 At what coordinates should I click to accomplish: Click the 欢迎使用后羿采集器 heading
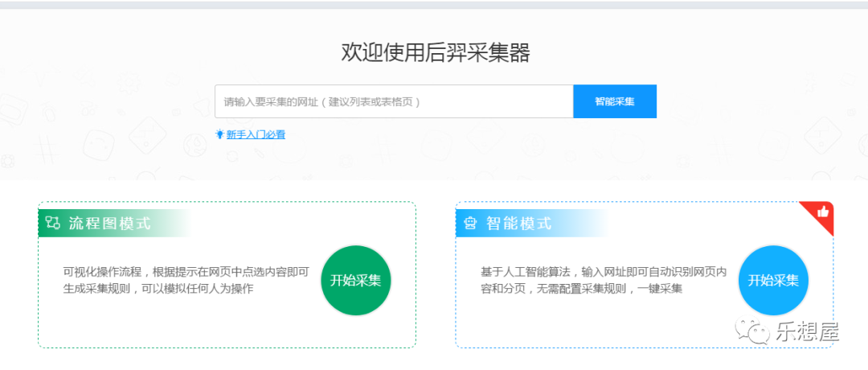(x=436, y=52)
